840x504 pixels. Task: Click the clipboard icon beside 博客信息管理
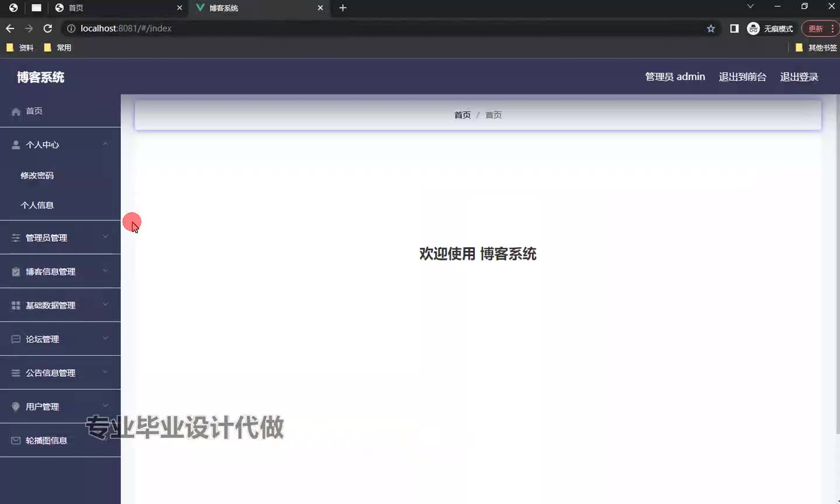(x=16, y=272)
